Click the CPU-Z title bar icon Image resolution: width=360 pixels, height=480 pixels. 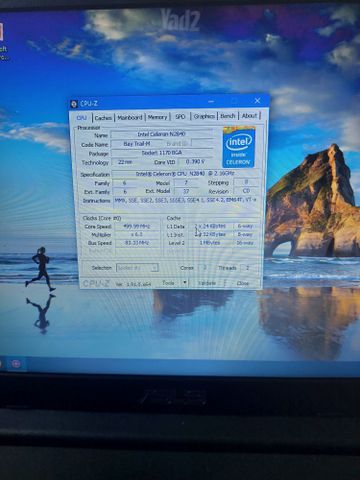74,104
